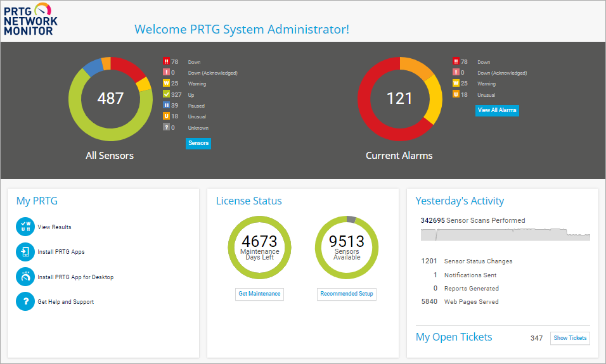Screen dimensions: 606x364
Task: Click the green Up checkmark status icon
Action: 166,95
